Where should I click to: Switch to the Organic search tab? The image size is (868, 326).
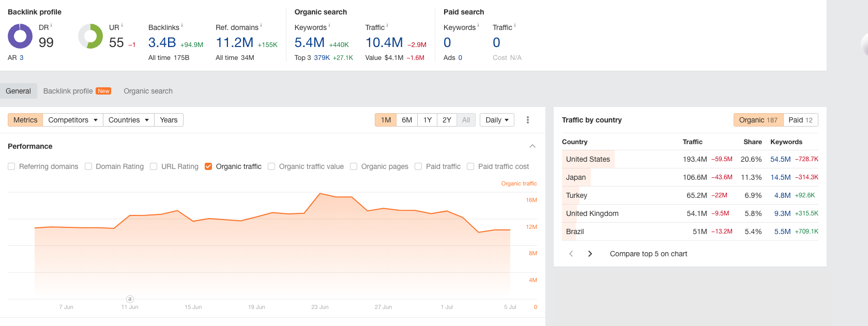pyautogui.click(x=148, y=91)
